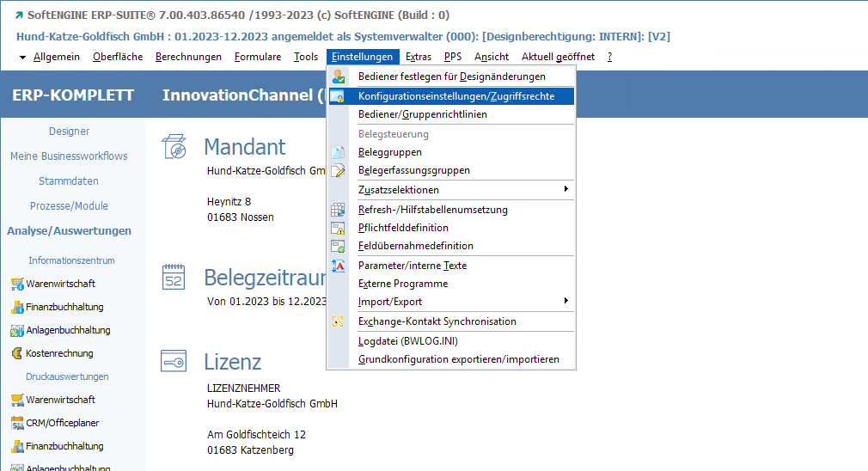Open the Allgemein dropdown menu

click(56, 57)
